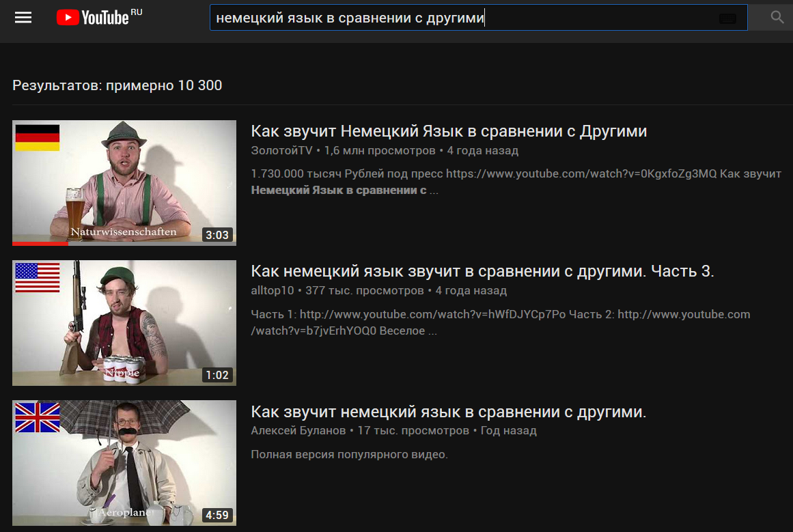The width and height of the screenshot is (793, 532).
Task: Click description 'Полная версия популярного видео.'
Action: coord(350,455)
